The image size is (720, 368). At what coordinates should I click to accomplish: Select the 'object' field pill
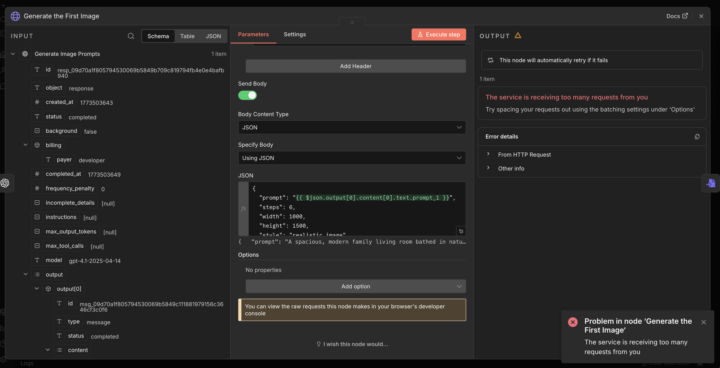coord(49,88)
